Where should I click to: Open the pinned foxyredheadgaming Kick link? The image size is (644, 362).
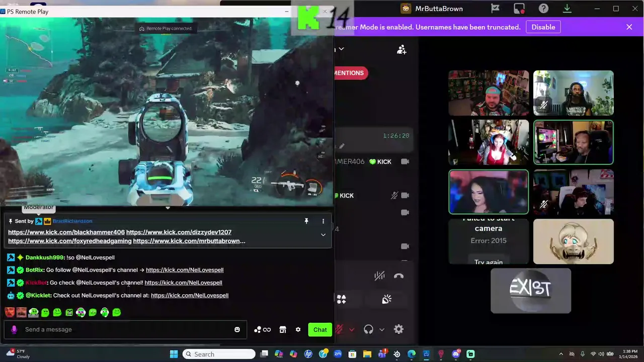coord(70,241)
